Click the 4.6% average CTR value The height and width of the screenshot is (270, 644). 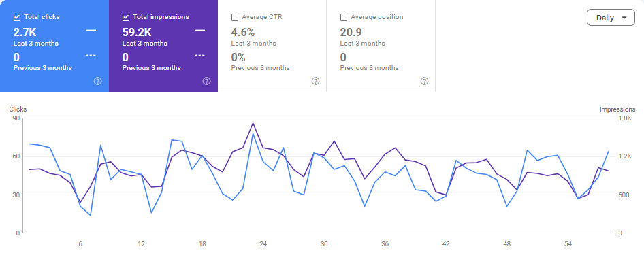pyautogui.click(x=243, y=32)
